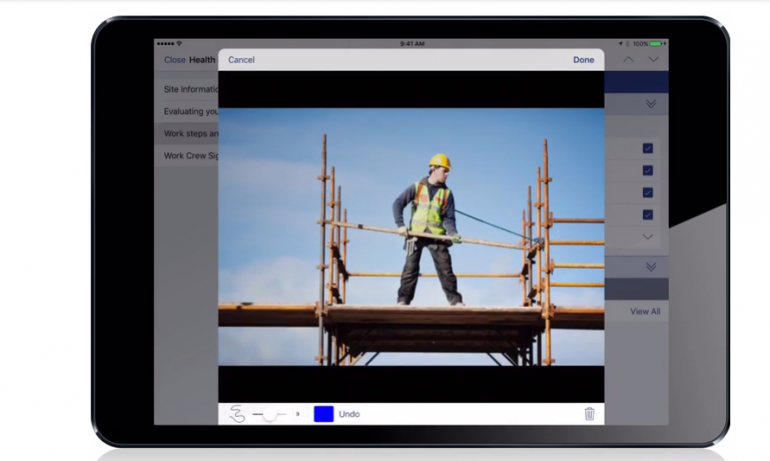The height and width of the screenshot is (461, 770).
Task: Select the freehand squiggle drawing tool
Action: click(x=237, y=414)
